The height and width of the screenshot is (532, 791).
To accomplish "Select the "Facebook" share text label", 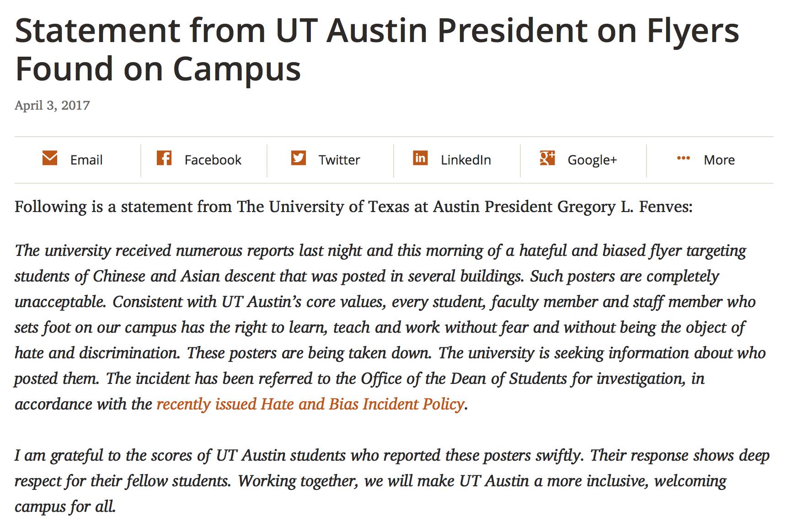I will pos(213,160).
